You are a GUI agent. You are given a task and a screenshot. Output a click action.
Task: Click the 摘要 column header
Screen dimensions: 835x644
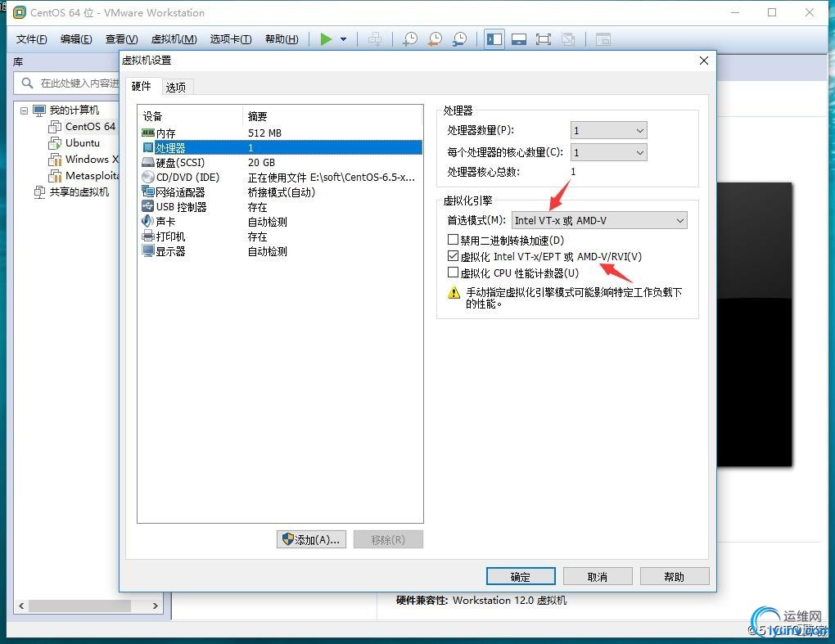coord(257,116)
